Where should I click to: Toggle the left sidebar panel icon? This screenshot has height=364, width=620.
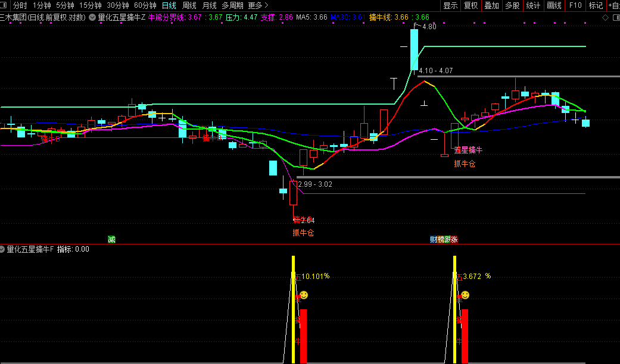pos(4,5)
